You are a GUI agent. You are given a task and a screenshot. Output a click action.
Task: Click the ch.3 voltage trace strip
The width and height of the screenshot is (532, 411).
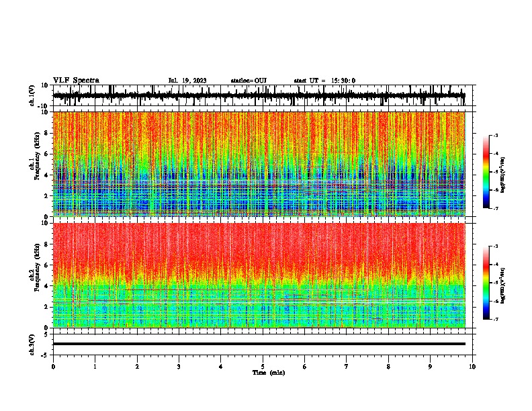pos(262,345)
